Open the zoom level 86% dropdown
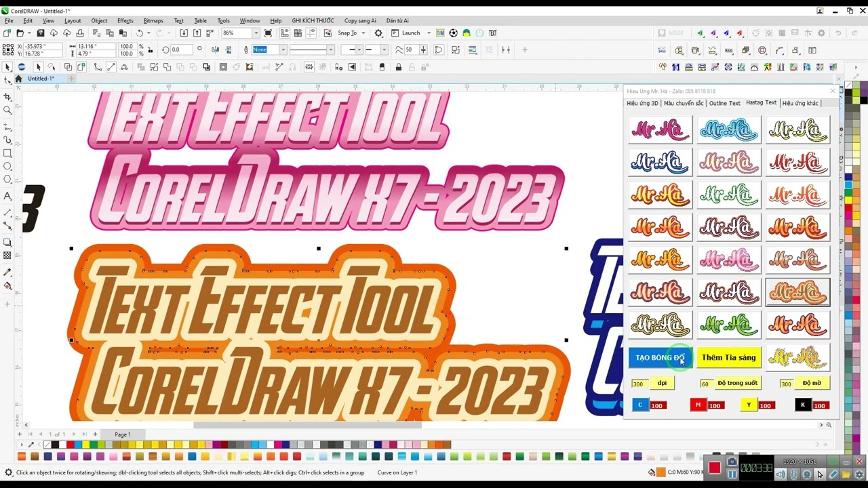 pyautogui.click(x=256, y=33)
